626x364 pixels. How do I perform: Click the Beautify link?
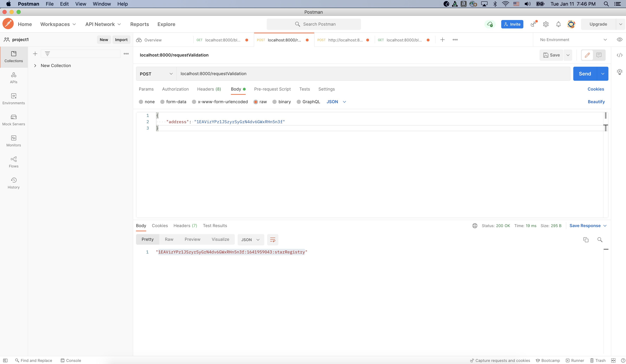(596, 102)
